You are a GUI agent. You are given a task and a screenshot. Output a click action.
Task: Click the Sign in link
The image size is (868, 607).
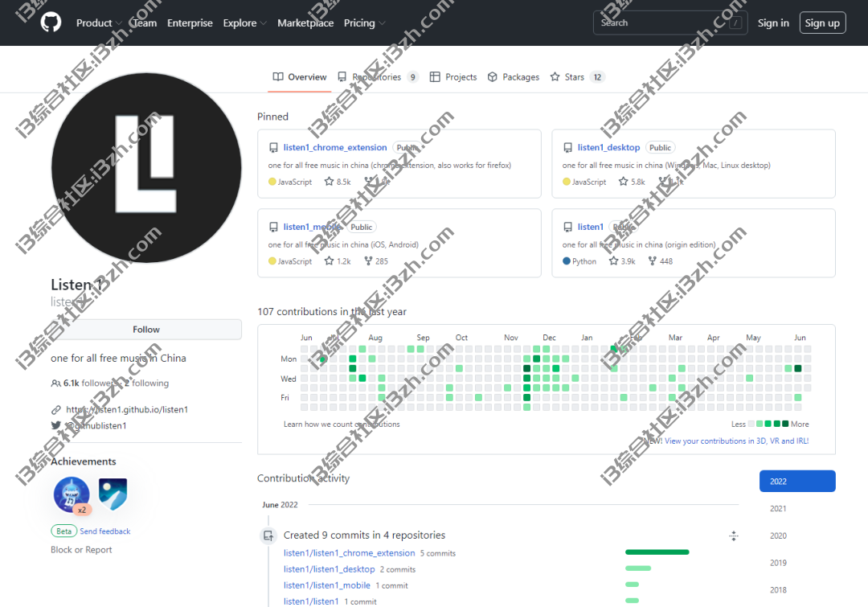click(x=773, y=23)
